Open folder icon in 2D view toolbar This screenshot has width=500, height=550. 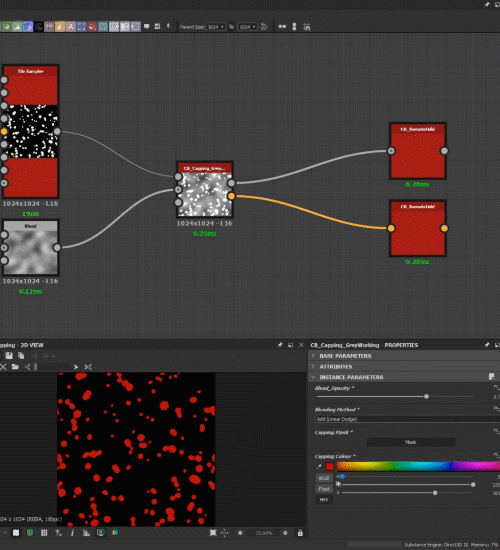point(15,367)
